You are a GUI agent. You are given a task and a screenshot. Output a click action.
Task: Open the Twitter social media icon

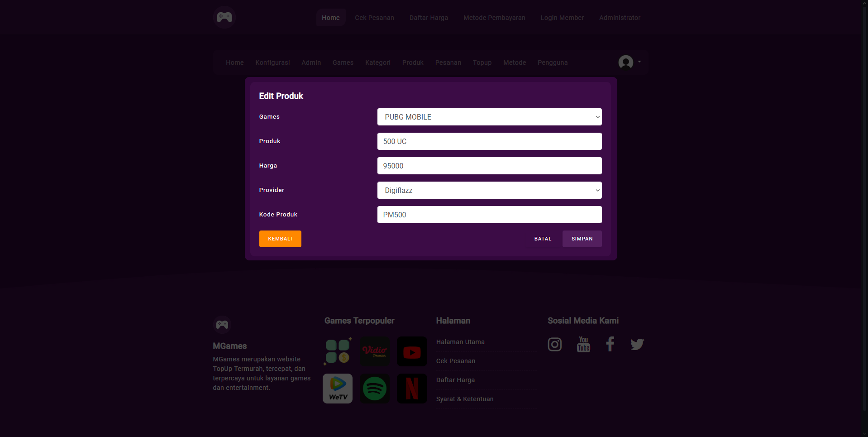(x=637, y=345)
